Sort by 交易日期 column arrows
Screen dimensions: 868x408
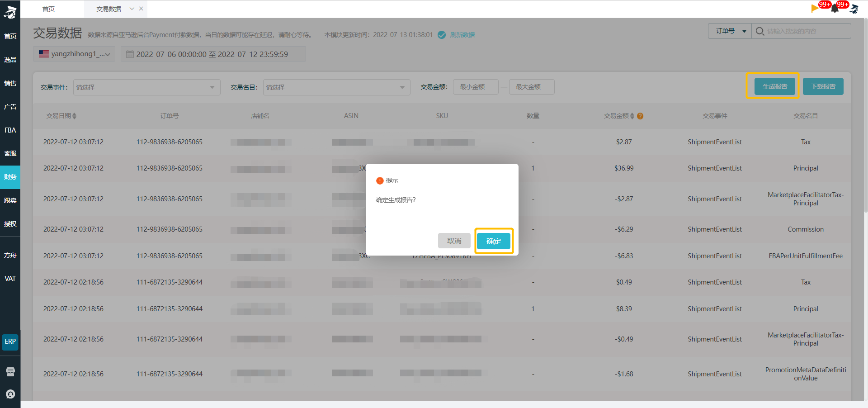(74, 116)
